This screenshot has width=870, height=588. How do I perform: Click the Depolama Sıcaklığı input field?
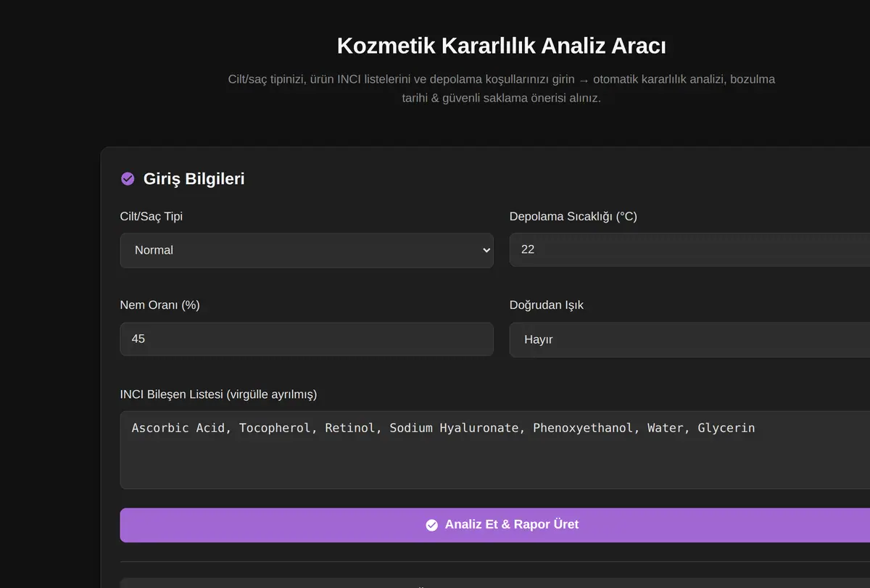pyautogui.click(x=689, y=249)
